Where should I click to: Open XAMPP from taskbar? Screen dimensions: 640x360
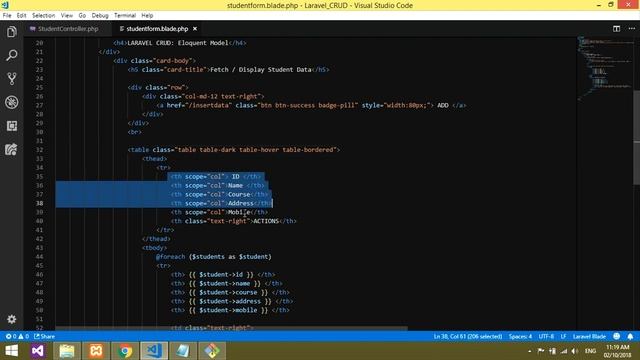pos(96,351)
